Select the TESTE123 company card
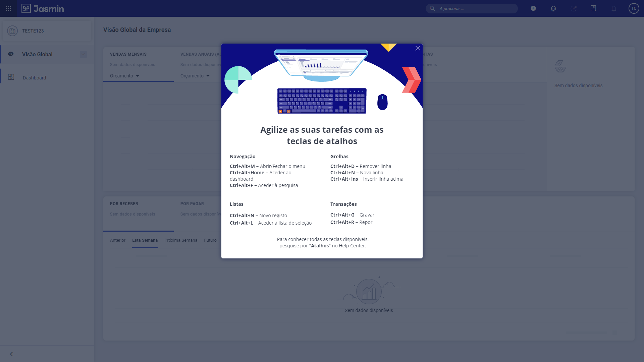The height and width of the screenshot is (362, 644). point(47,31)
